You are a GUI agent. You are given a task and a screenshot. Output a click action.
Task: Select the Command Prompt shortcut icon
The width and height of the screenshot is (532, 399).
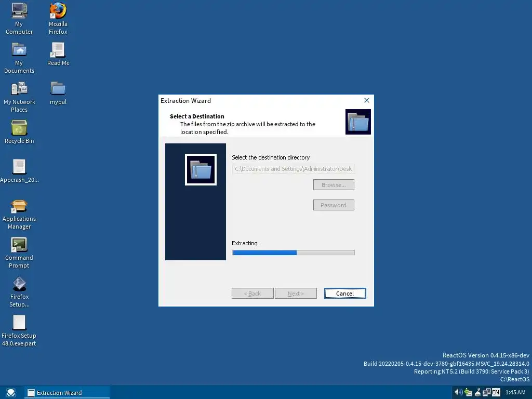coord(19,253)
